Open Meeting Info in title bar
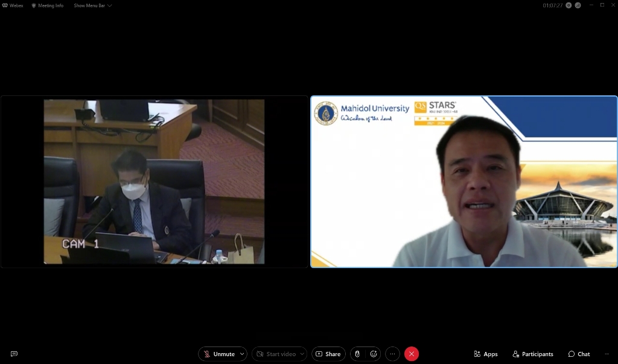Viewport: 618px width, 364px height. 48,5
